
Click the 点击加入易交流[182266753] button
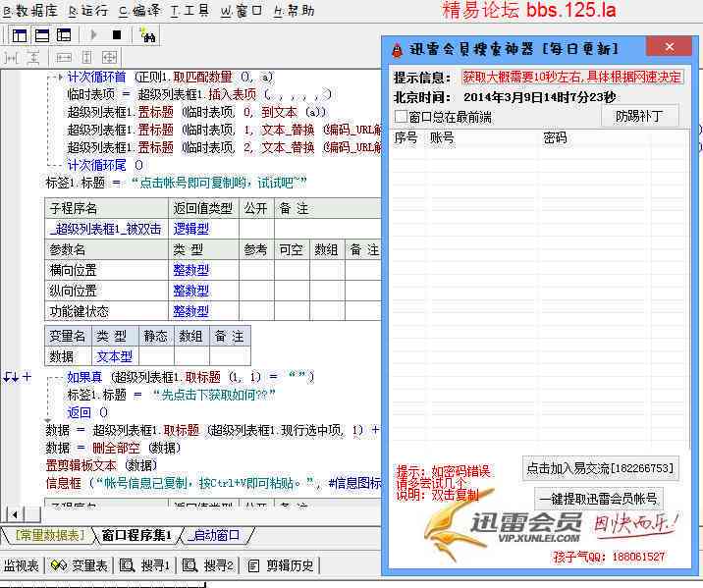600,468
